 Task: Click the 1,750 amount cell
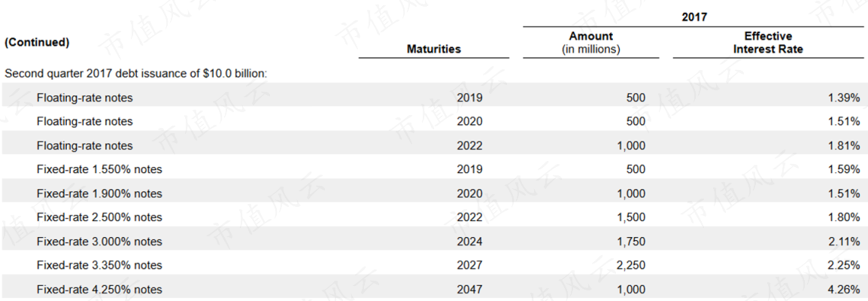(630, 242)
